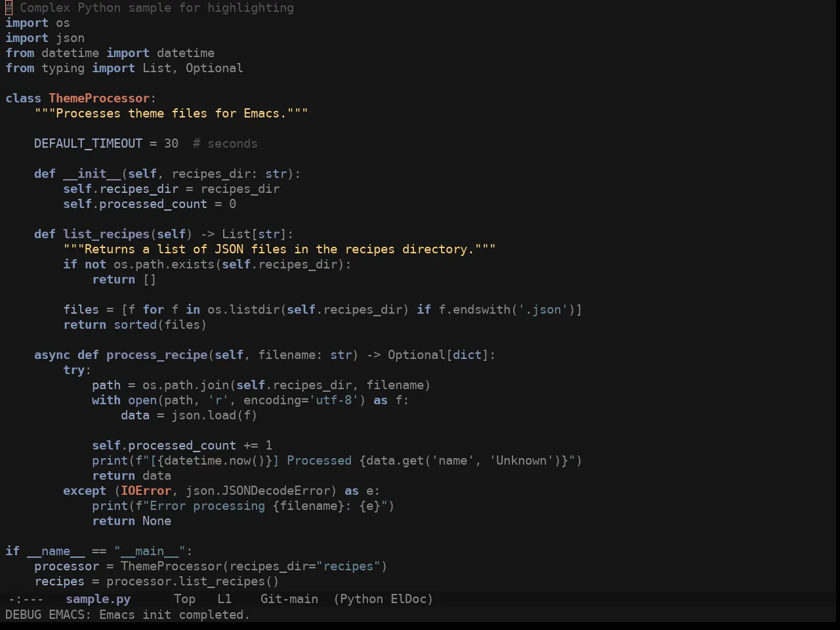Click the 'utf-8' encoding string
Image resolution: width=840 pixels, height=630 pixels.
pos(333,400)
